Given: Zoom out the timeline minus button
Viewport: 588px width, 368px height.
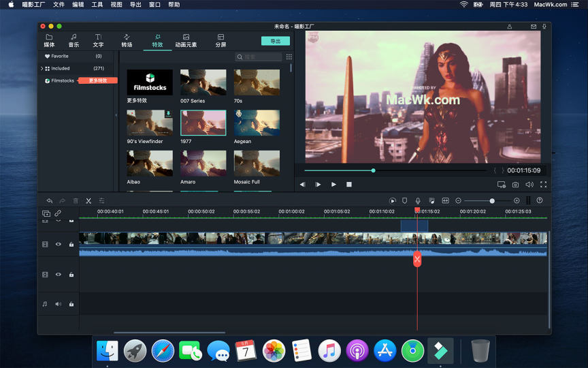Looking at the screenshot, I should point(458,201).
